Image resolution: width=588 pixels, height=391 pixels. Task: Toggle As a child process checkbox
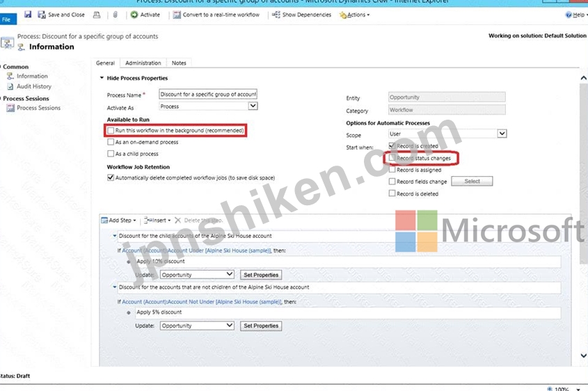pos(111,154)
